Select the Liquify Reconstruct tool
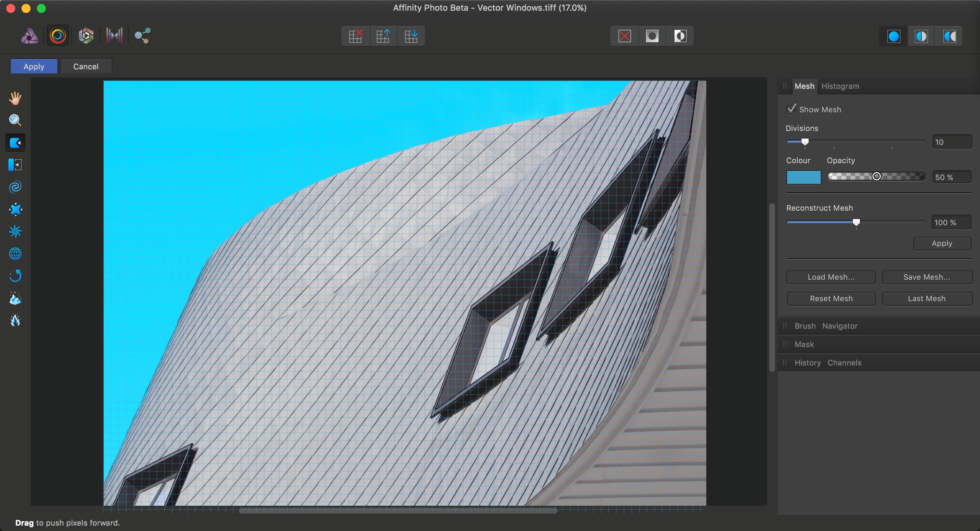 [x=15, y=276]
